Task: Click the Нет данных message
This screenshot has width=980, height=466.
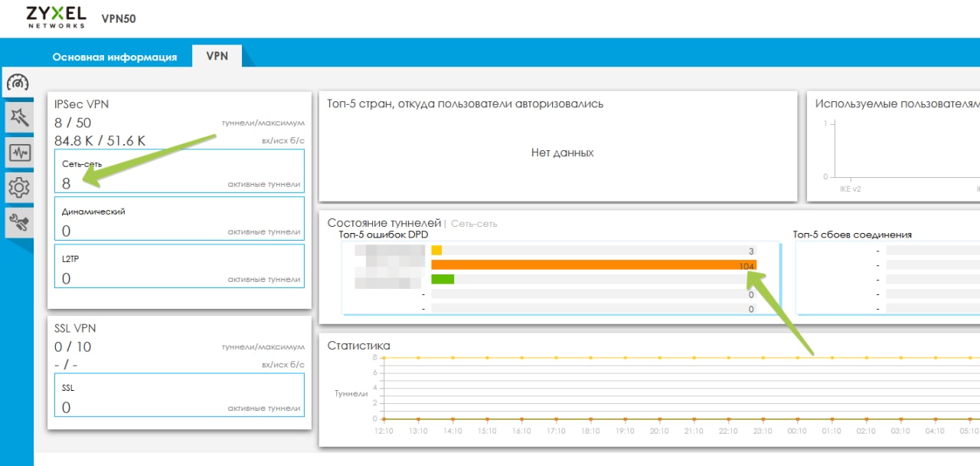Action: point(562,153)
